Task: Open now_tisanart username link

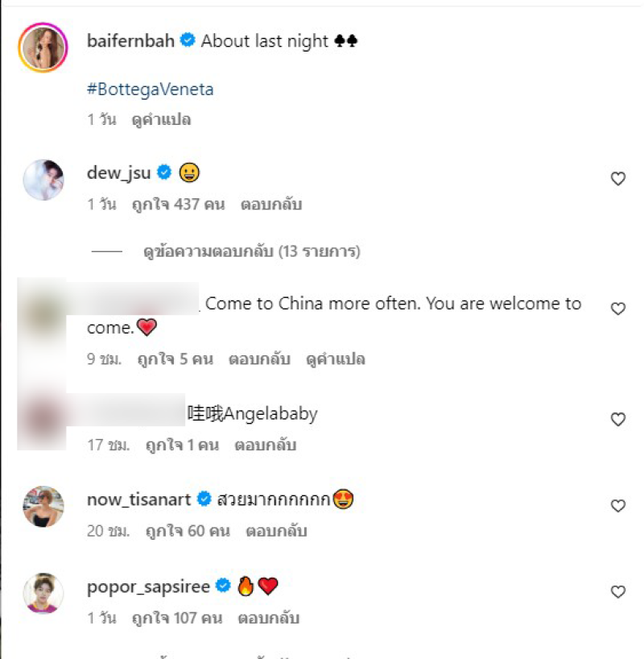Action: pos(138,499)
